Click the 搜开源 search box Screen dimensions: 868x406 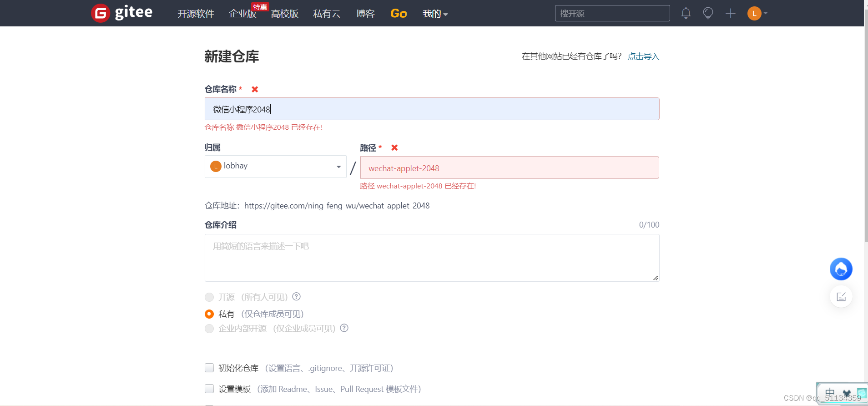coord(612,13)
